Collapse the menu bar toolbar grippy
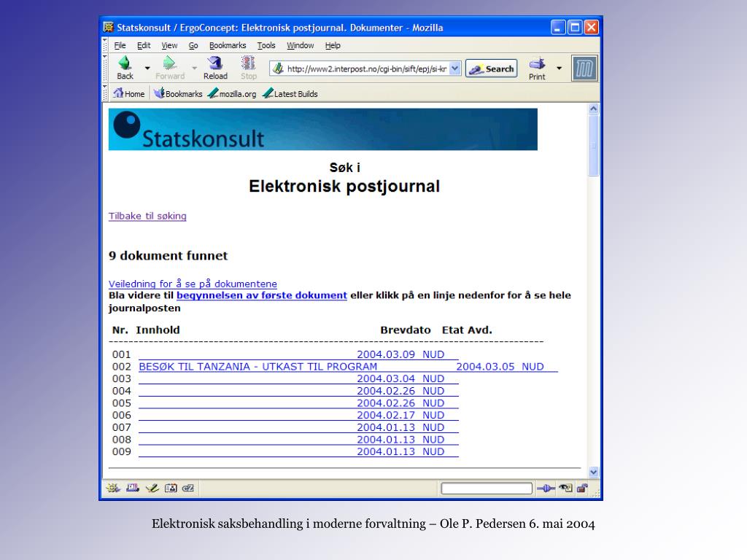The width and height of the screenshot is (747, 560). (x=105, y=46)
